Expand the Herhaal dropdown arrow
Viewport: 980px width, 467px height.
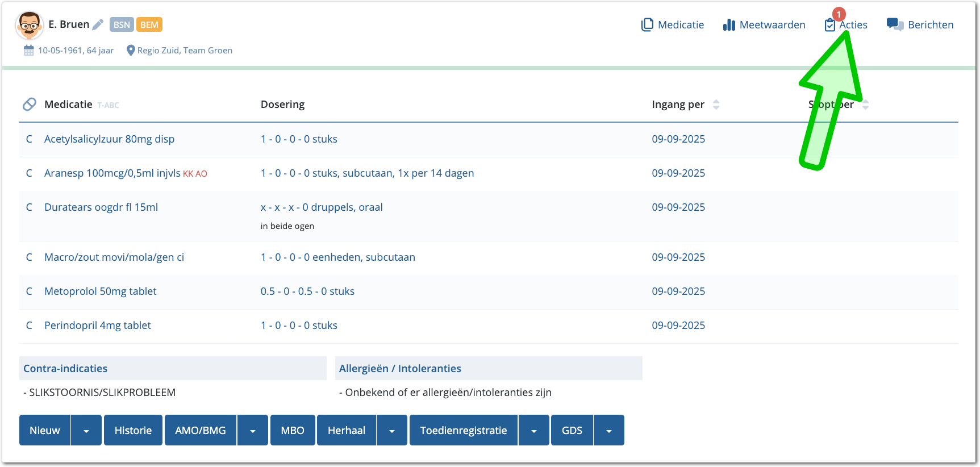point(392,431)
